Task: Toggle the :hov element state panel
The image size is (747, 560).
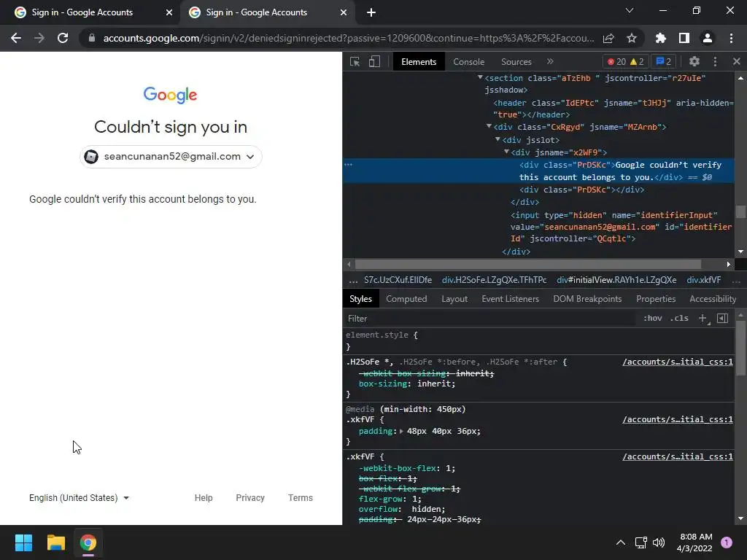Action: (652, 318)
